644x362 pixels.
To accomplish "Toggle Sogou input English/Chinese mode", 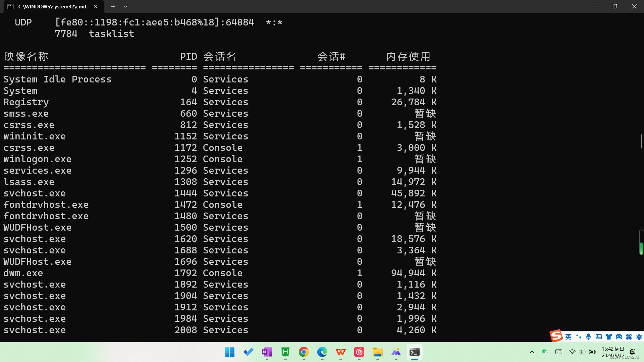I will pyautogui.click(x=568, y=337).
